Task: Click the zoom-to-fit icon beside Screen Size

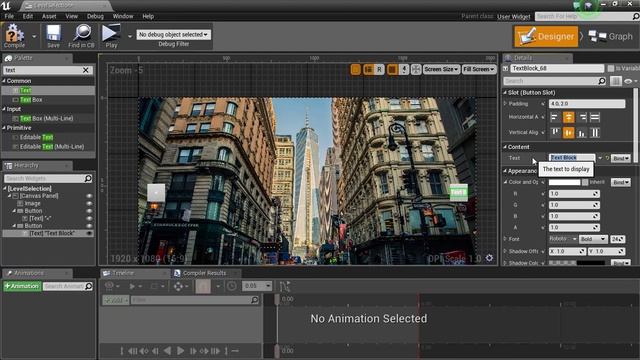Action: [416, 69]
